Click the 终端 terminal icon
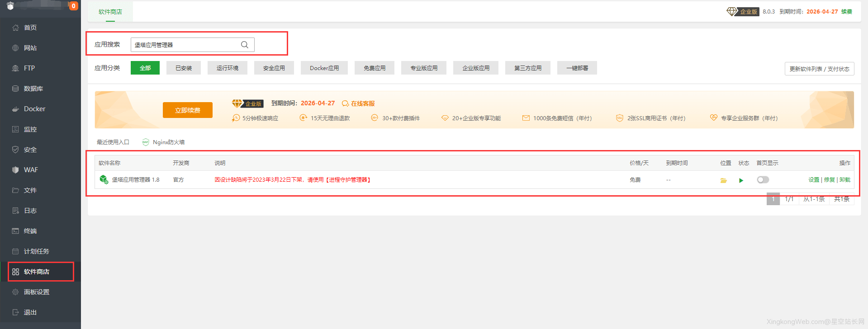 coord(15,231)
